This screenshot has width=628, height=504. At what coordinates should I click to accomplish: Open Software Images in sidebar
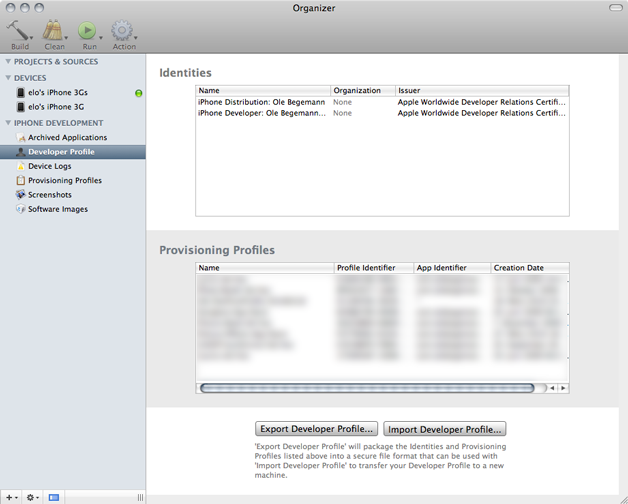pyautogui.click(x=57, y=209)
